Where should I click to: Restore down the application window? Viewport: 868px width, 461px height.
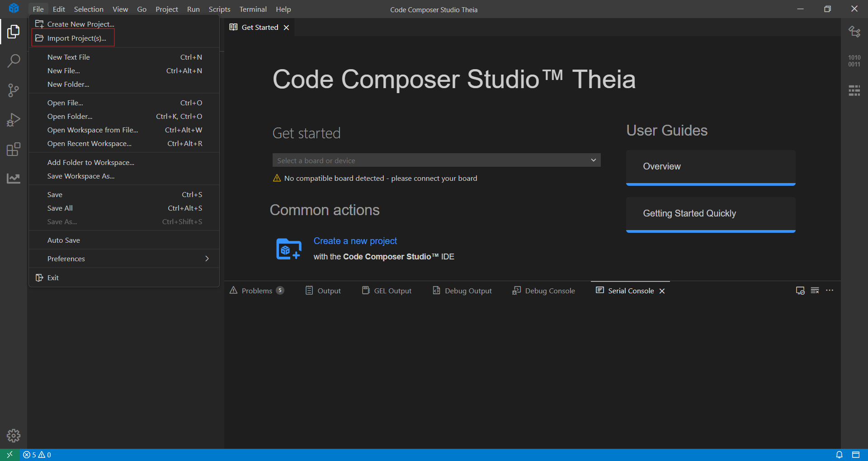point(827,9)
